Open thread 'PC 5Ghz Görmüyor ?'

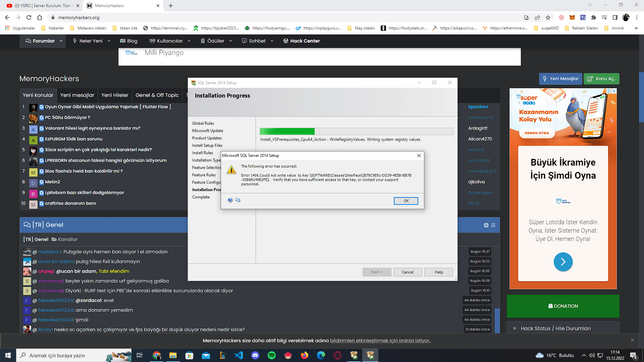[67, 118]
